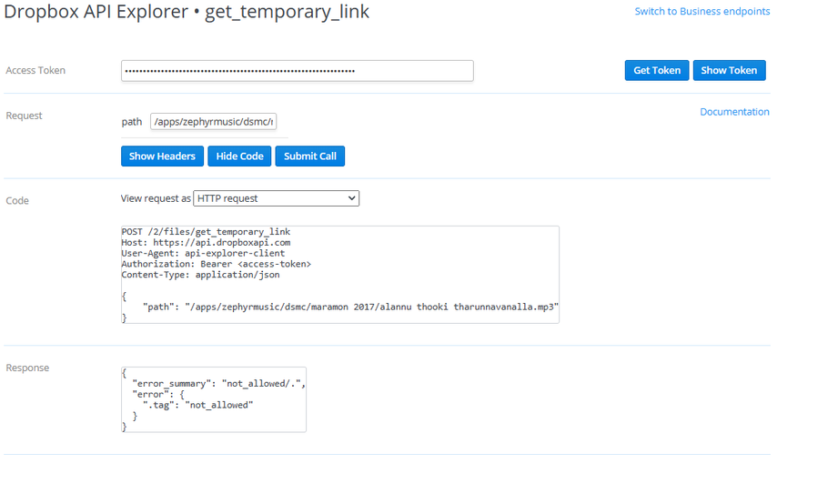The width and height of the screenshot is (838, 504).
Task: Reveal the token with Show Token
Action: pos(729,71)
